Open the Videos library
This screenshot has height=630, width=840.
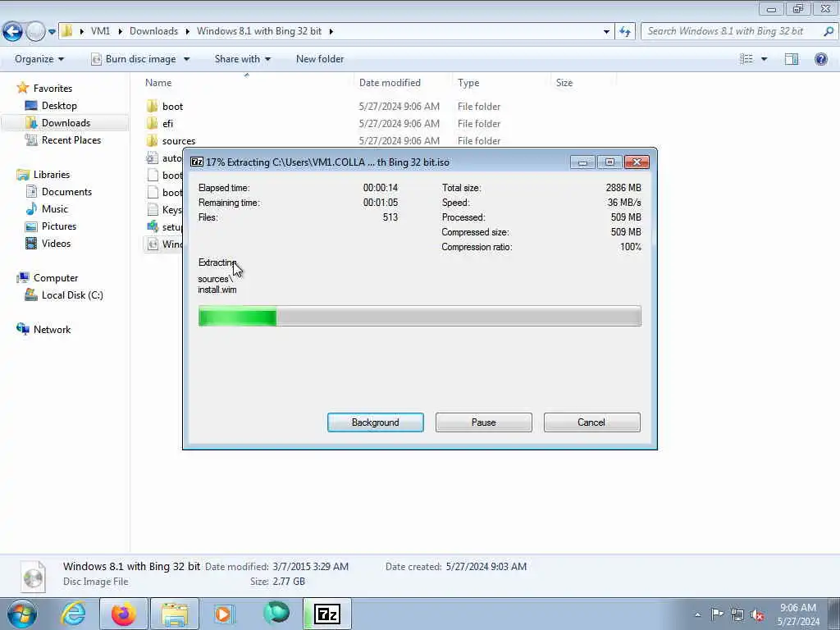(x=56, y=243)
